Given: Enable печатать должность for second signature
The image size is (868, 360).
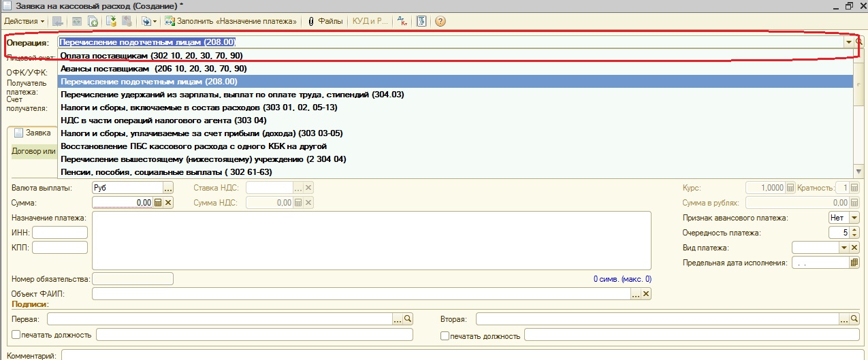Looking at the screenshot, I should [x=445, y=335].
